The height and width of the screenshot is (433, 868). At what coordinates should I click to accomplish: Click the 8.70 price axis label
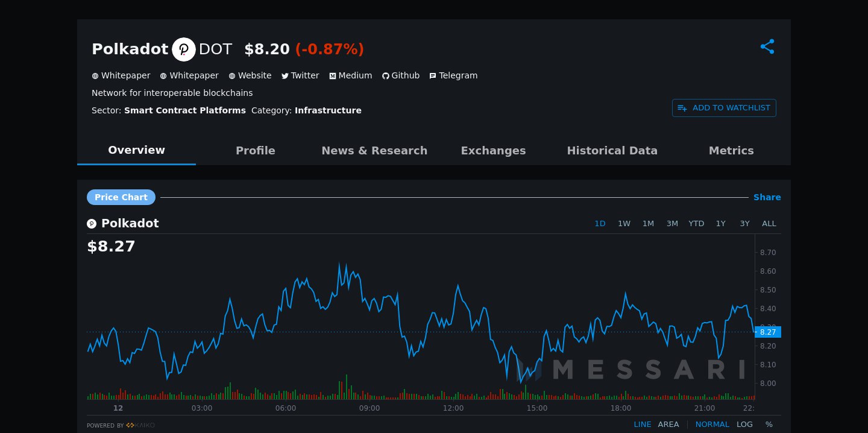pyautogui.click(x=768, y=253)
